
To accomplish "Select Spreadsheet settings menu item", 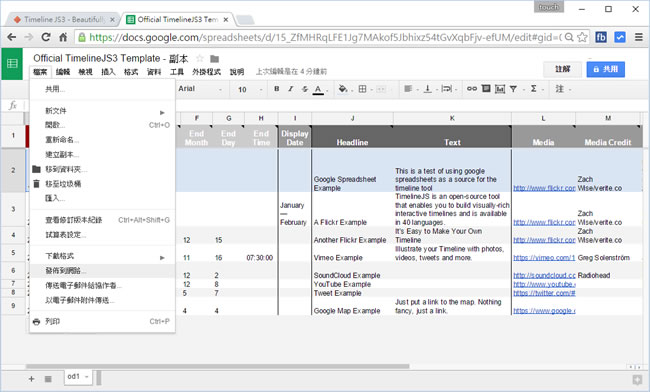I will click(x=102, y=235).
